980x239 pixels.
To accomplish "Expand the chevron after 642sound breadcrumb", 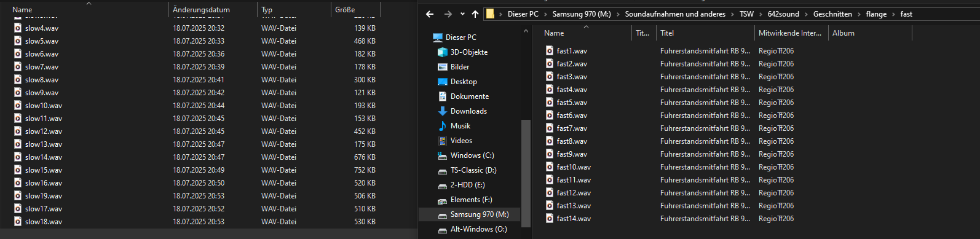I will [806, 14].
